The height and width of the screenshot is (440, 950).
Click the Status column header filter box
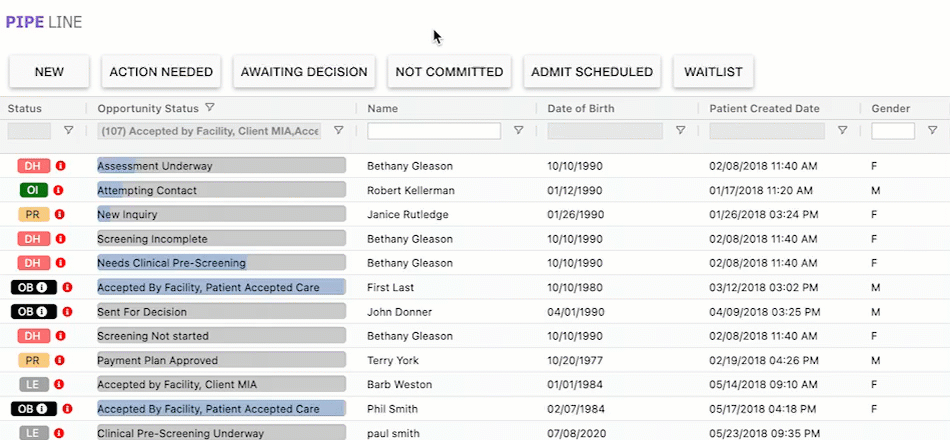tap(29, 131)
